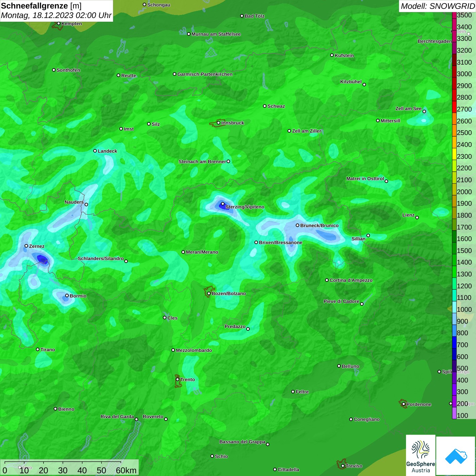Click the Bruneck/Brunico marker dot
Viewport: 476px width, 476px height.
click(x=297, y=225)
